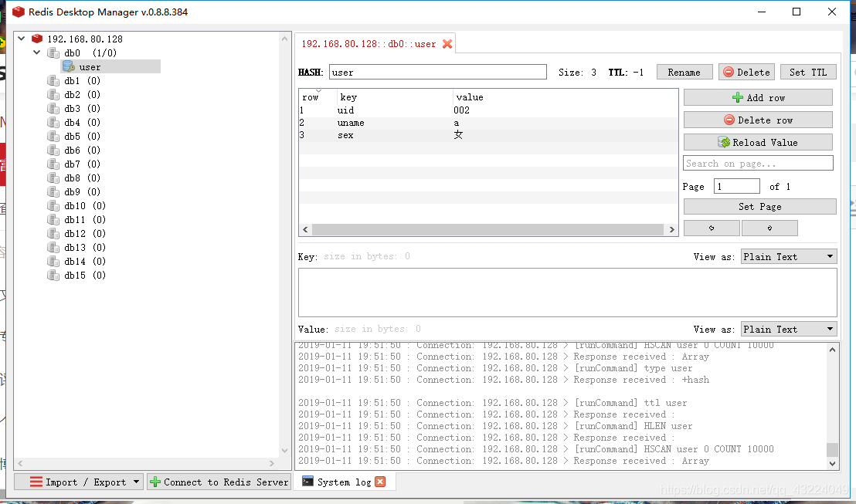Collapse the 192.168.80.128 server node

point(22,39)
